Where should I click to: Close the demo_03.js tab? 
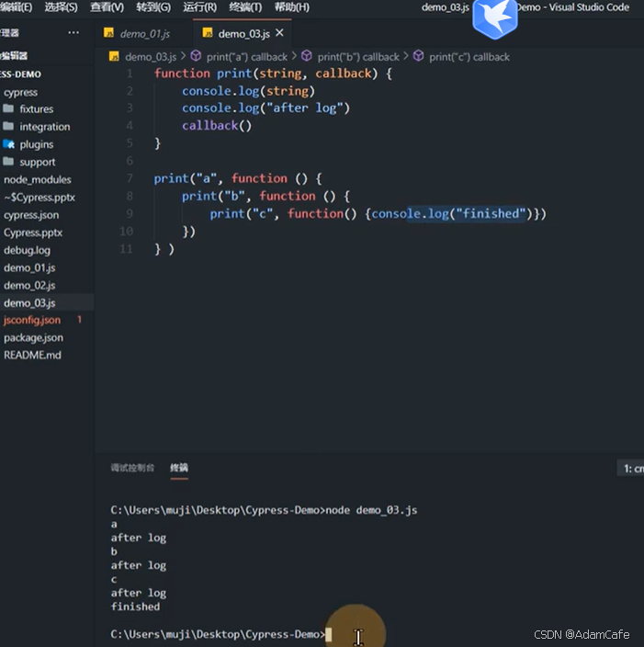279,33
